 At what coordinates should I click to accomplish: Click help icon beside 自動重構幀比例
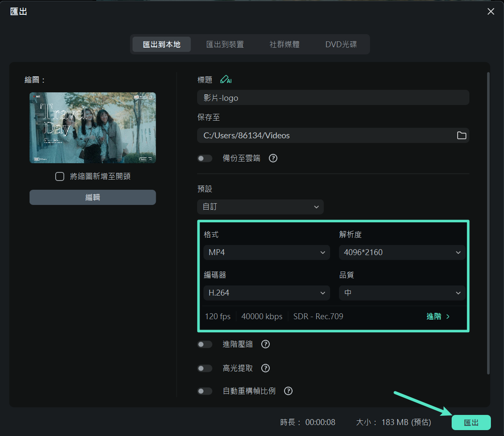tap(288, 391)
